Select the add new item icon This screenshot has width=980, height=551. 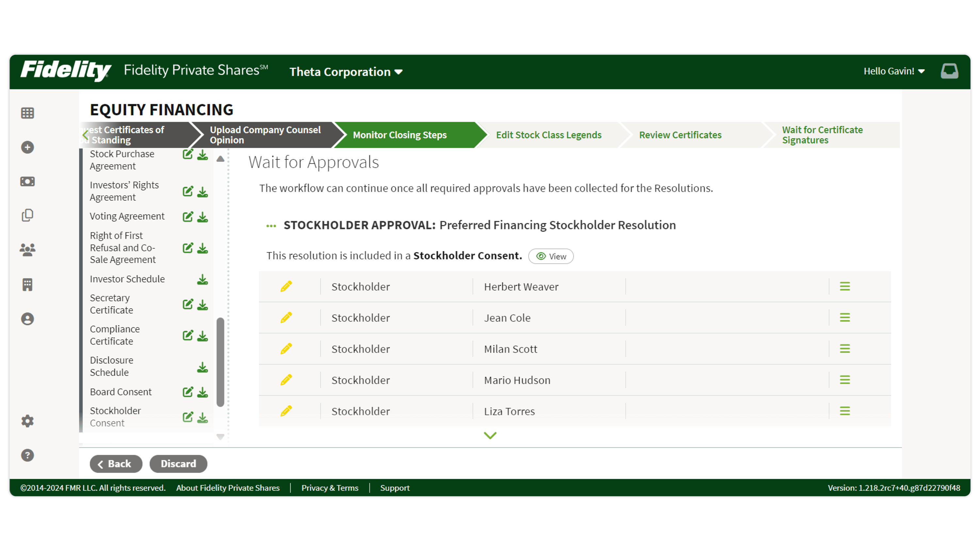tap(27, 147)
